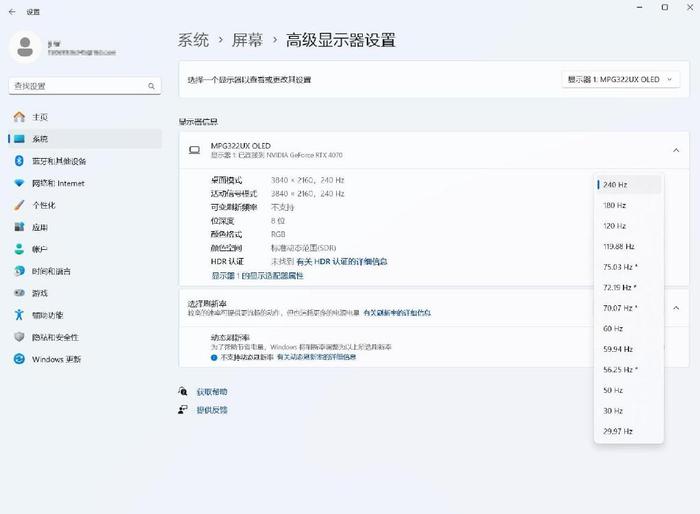
Task: Go to Display (屏幕) breadcrumb
Action: point(247,40)
